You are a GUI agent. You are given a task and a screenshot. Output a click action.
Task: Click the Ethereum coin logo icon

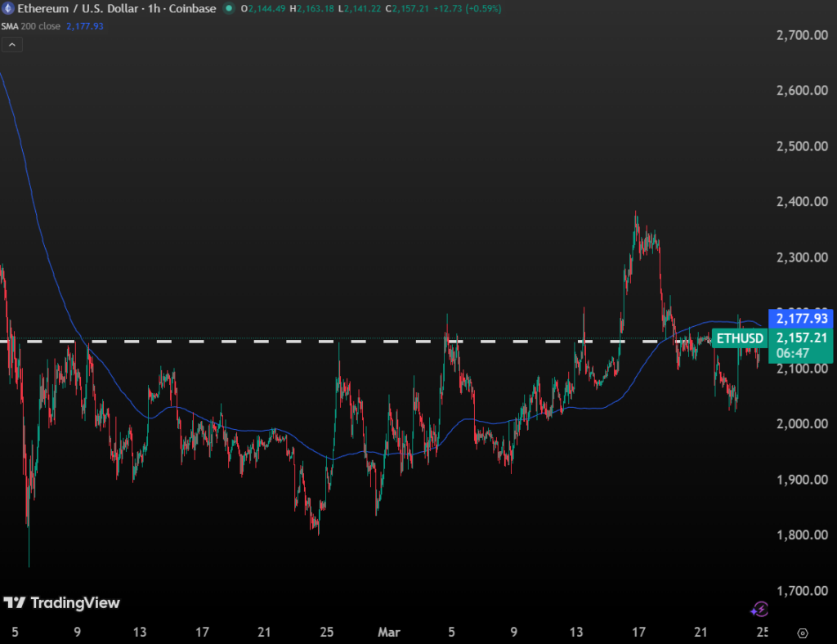(x=9, y=8)
